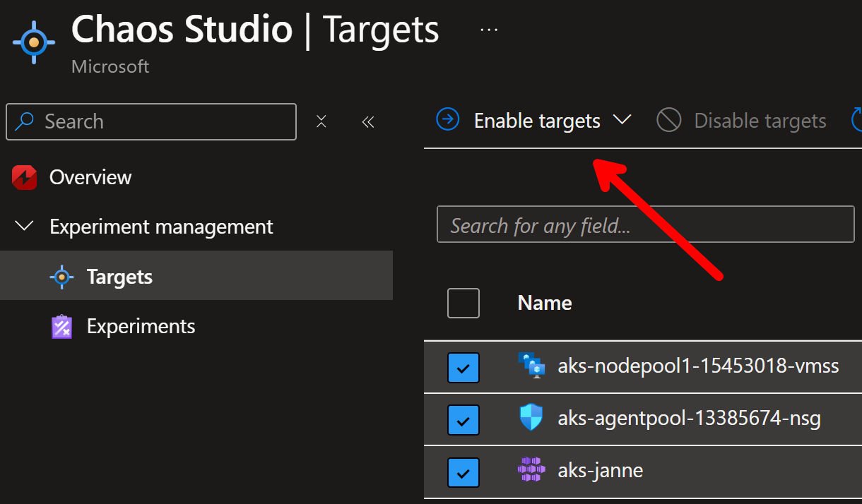The image size is (862, 504).
Task: Click the network security group shield icon
Action: [x=531, y=419]
